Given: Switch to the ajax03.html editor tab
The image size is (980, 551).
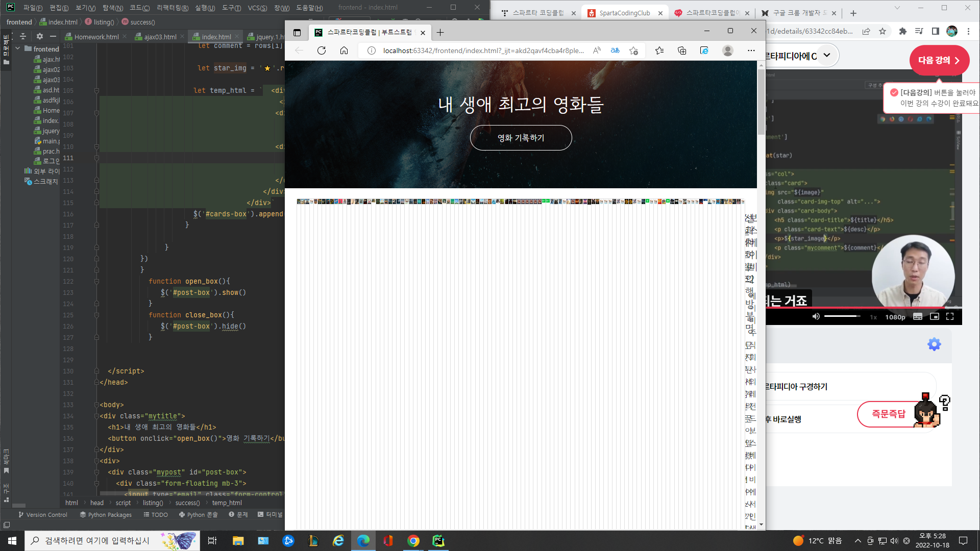Looking at the screenshot, I should pyautogui.click(x=160, y=37).
